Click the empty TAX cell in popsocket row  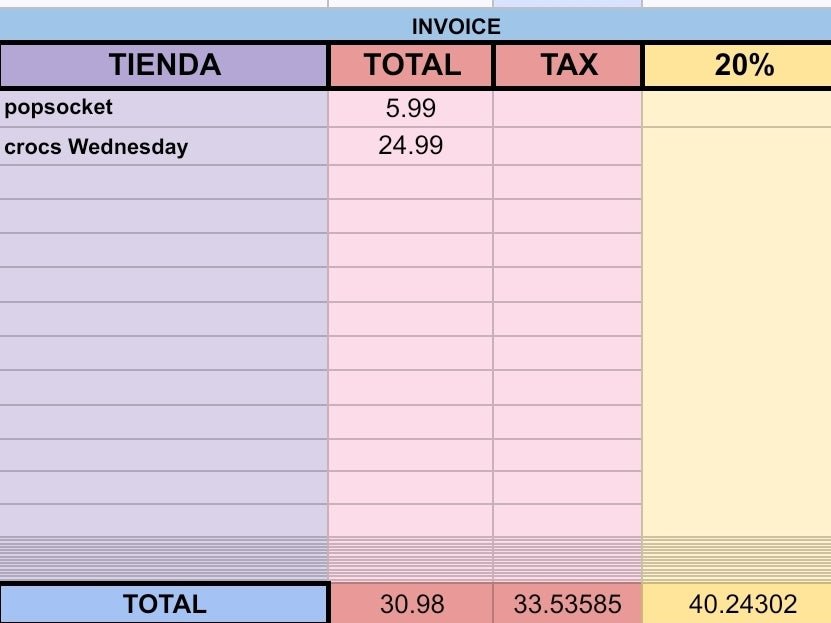point(568,108)
